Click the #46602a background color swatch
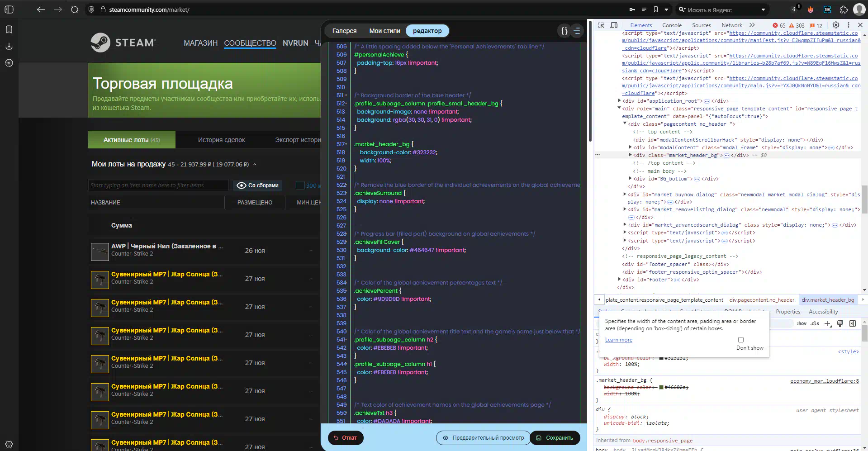 tap(661, 387)
